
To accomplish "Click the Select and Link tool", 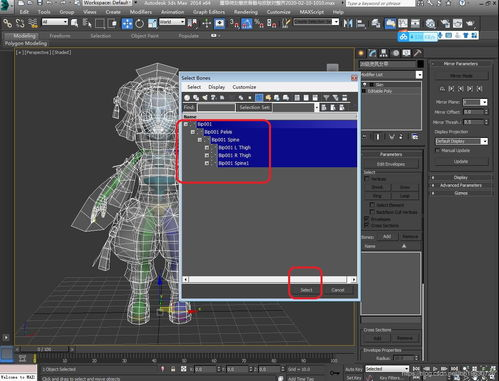I will (7, 23).
